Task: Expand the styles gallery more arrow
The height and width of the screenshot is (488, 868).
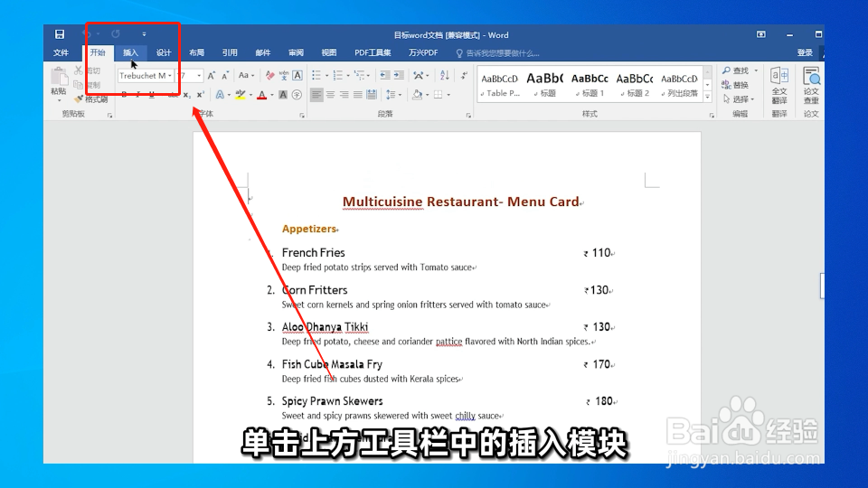Action: (x=707, y=97)
